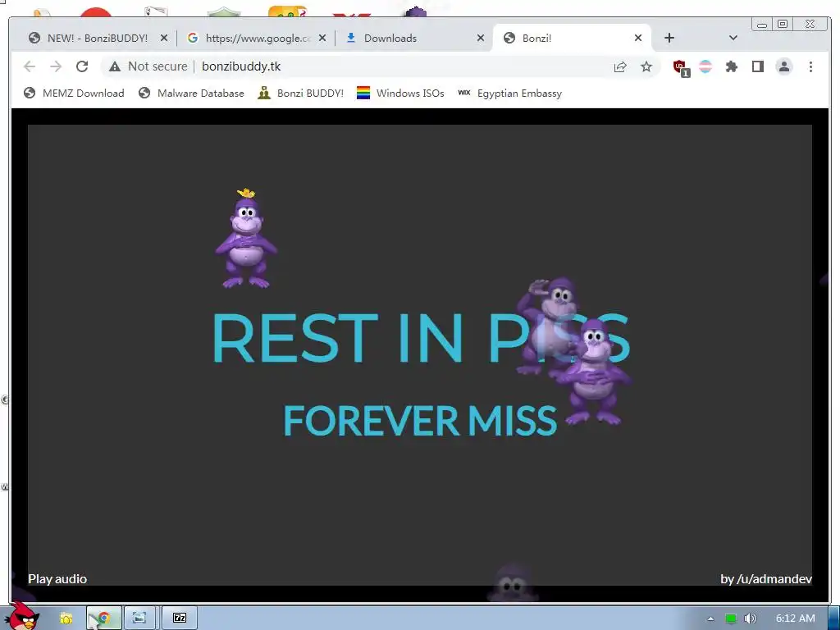Viewport: 840px width, 630px height.
Task: Open the Extensions puzzle piece menu
Action: pos(731,66)
